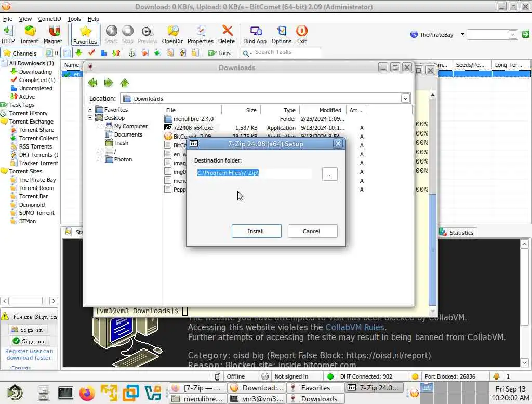The height and width of the screenshot is (404, 532).
Task: Select Torrent History in sidebar
Action: (24, 113)
